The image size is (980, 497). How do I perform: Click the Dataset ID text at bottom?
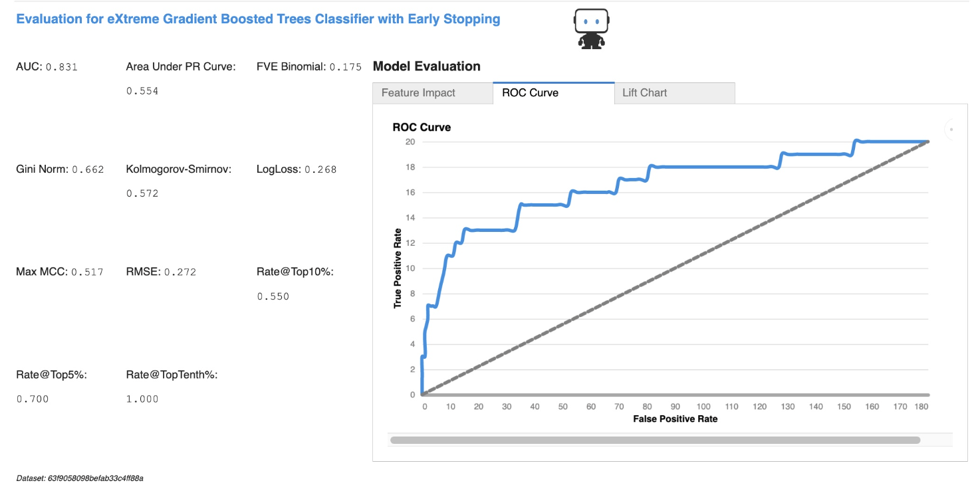tap(80, 478)
